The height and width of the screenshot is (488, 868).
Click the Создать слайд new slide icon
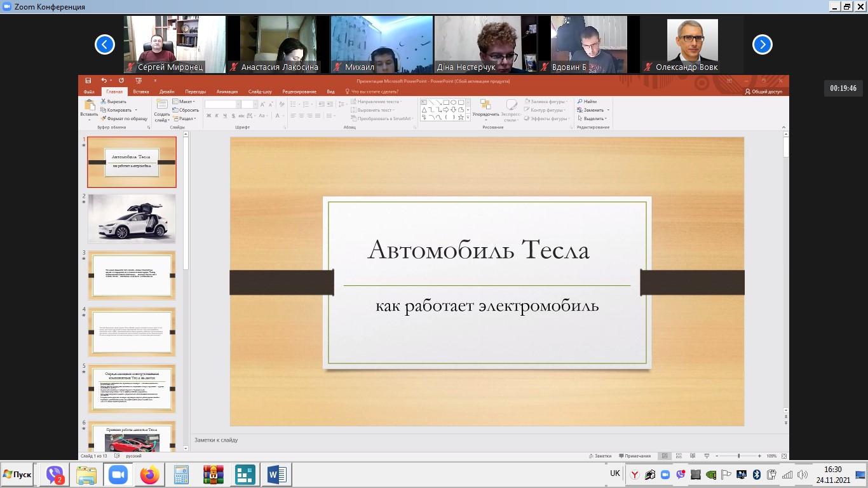coord(161,105)
